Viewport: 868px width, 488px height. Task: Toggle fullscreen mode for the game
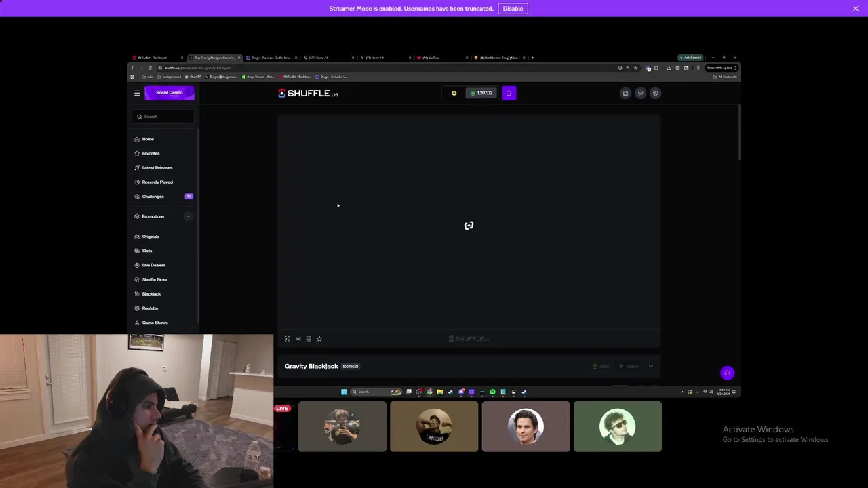(287, 339)
